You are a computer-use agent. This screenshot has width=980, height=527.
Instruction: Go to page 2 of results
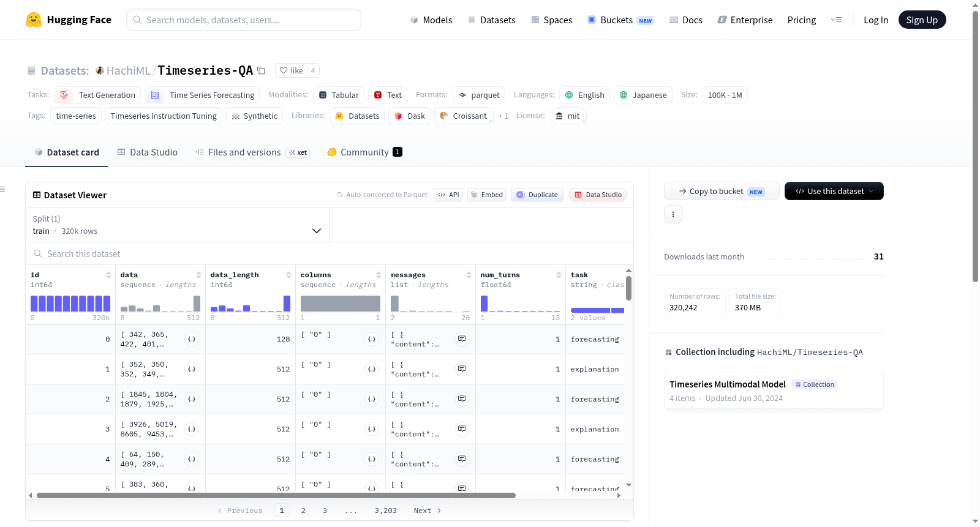(x=303, y=510)
